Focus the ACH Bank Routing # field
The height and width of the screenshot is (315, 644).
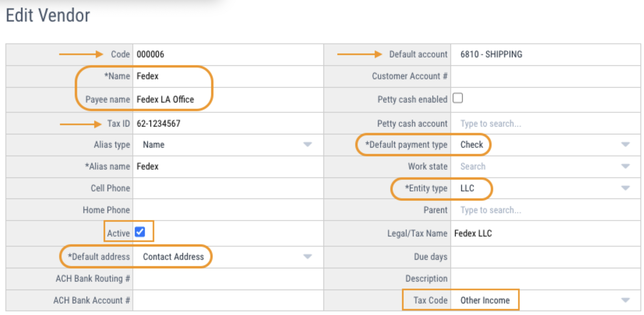pos(228,279)
